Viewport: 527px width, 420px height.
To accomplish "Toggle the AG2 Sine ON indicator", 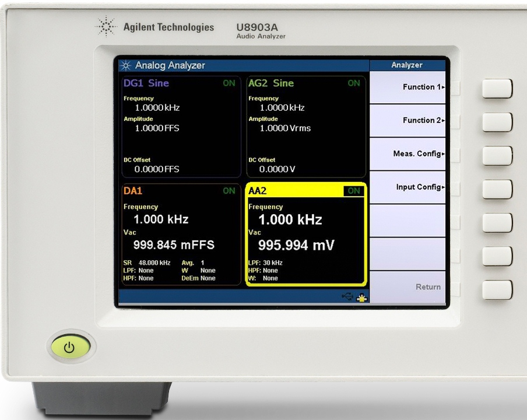I will pos(354,83).
